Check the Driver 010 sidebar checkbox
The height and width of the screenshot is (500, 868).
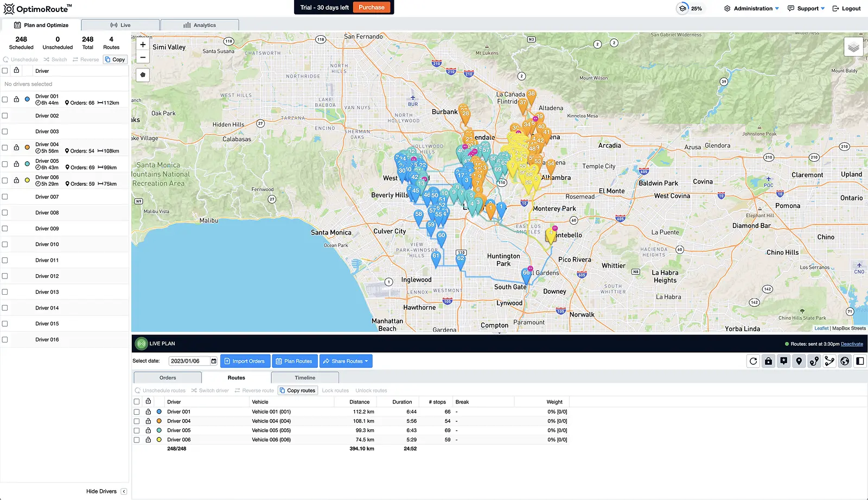[x=5, y=244]
